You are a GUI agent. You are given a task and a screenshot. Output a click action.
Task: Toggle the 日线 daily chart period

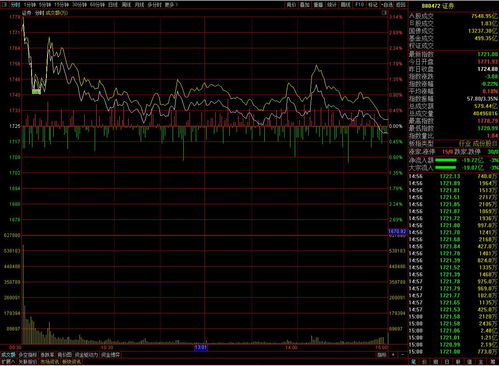(x=113, y=5)
